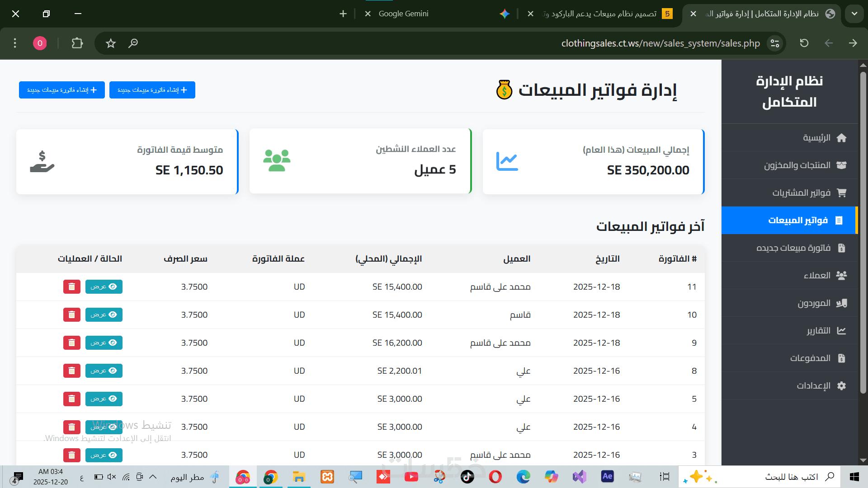View invoice 10 using eye عرض button

click(104, 314)
